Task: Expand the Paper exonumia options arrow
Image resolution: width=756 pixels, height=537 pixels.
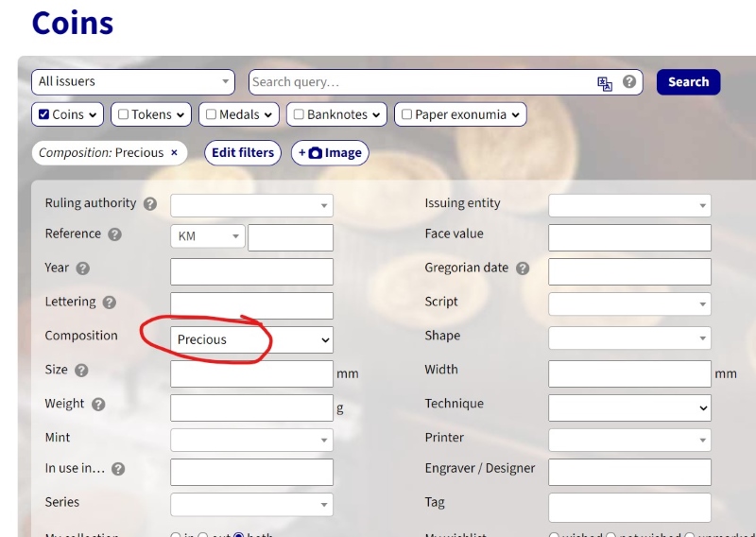Action: [x=515, y=114]
